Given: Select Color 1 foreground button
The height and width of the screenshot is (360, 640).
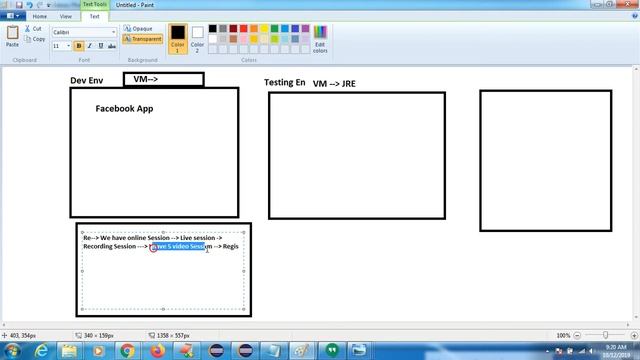Looking at the screenshot, I should [178, 39].
